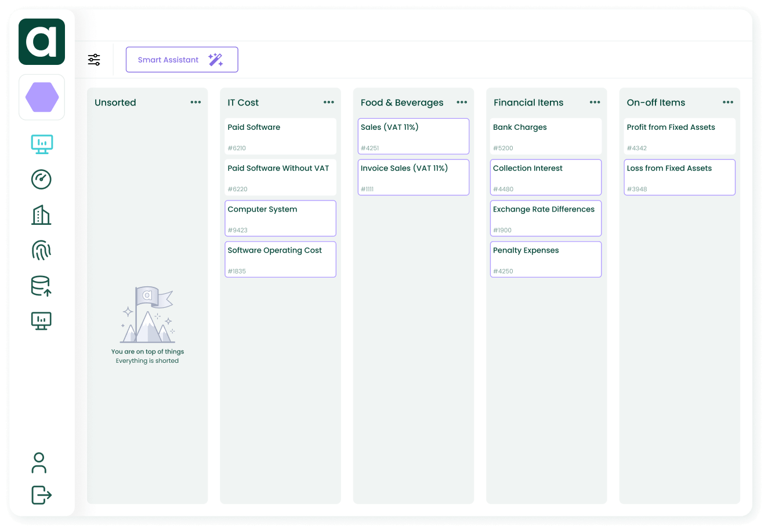Click the logout icon

41,495
